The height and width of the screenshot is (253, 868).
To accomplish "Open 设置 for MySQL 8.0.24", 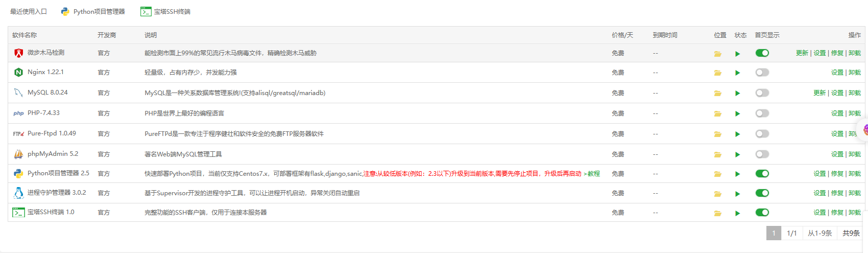I will coord(837,93).
